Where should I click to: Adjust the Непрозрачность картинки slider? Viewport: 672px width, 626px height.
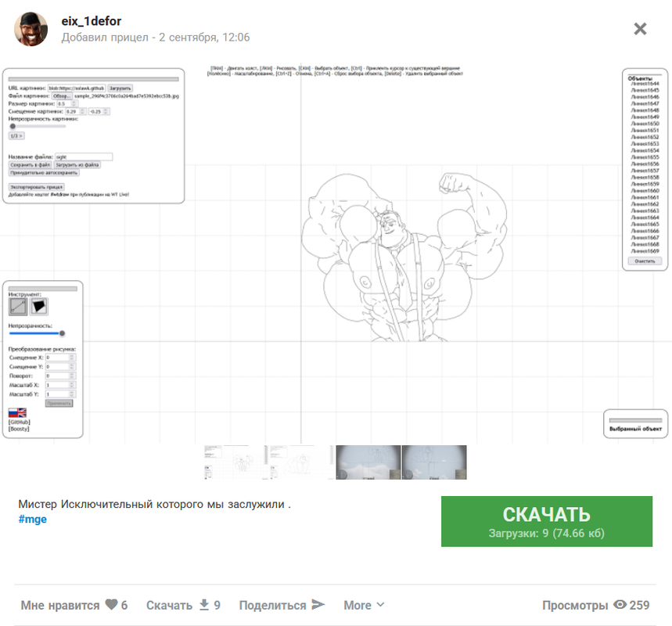point(38,126)
